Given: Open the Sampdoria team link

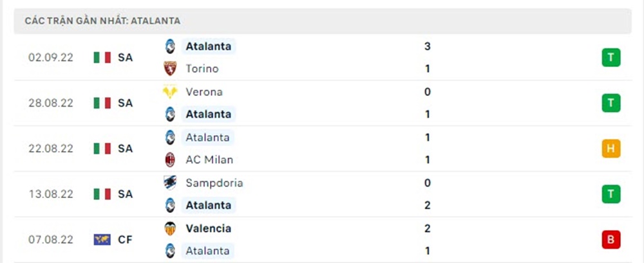Looking at the screenshot, I should (x=214, y=183).
